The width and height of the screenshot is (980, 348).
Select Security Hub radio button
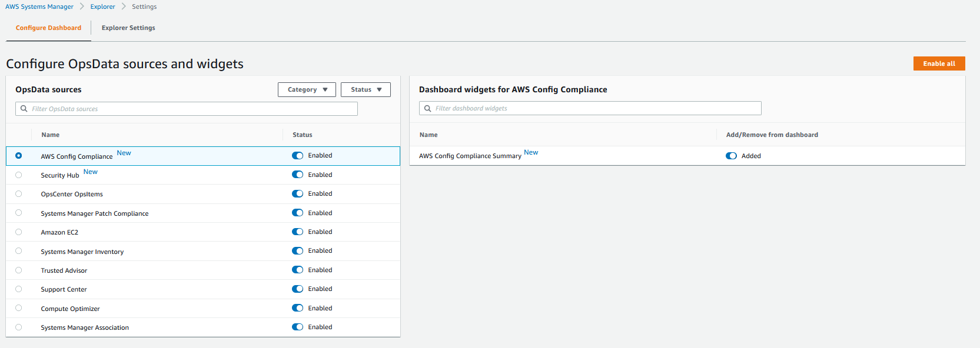click(x=19, y=175)
